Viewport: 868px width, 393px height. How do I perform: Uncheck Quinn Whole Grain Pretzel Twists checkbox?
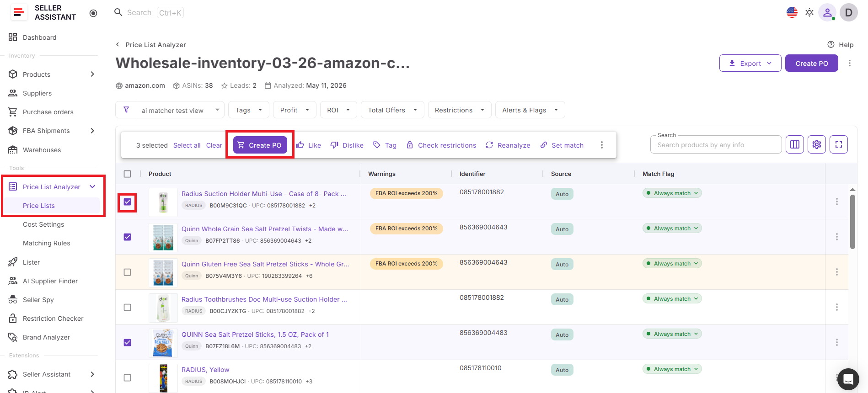point(128,237)
